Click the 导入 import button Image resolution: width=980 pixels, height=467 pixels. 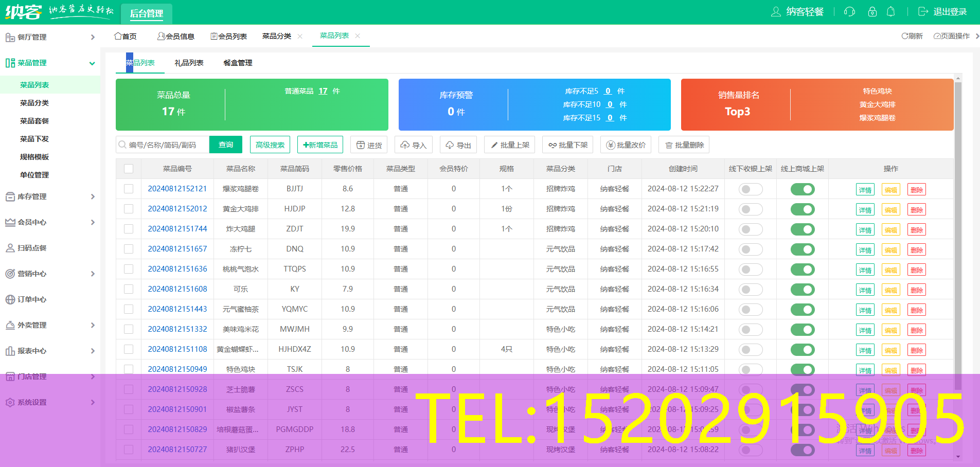pyautogui.click(x=414, y=145)
